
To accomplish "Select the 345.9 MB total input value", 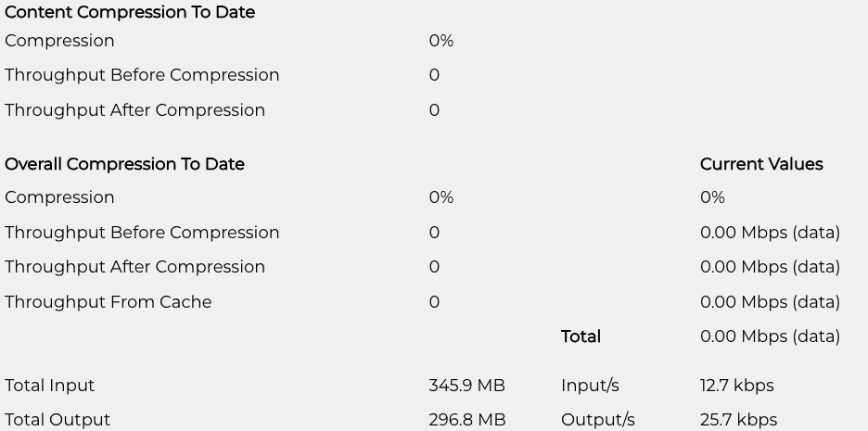I will click(x=466, y=386).
